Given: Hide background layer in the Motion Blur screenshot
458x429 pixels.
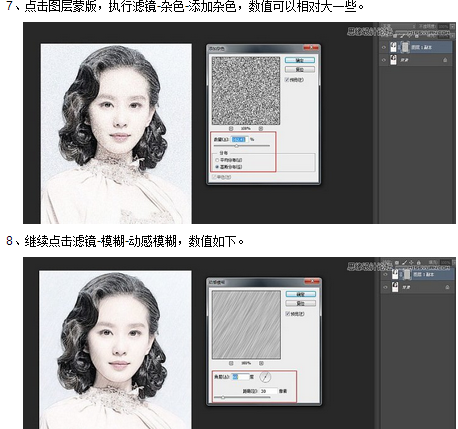Looking at the screenshot, I should [x=385, y=287].
